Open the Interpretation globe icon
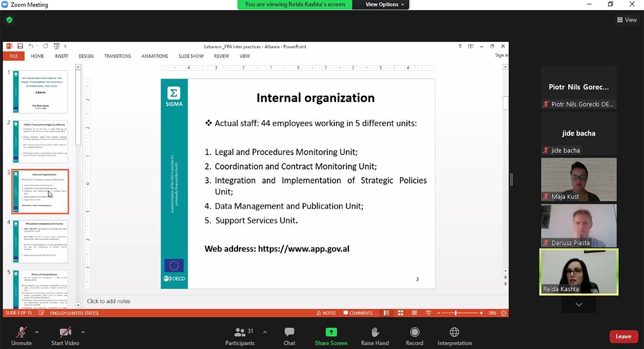Image resolution: width=644 pixels, height=349 pixels. point(454,336)
